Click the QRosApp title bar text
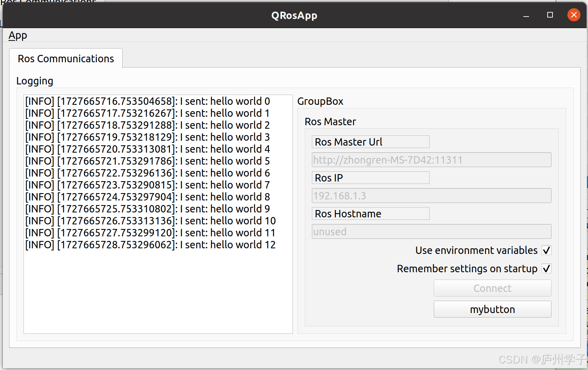This screenshot has height=370, width=588. (294, 15)
